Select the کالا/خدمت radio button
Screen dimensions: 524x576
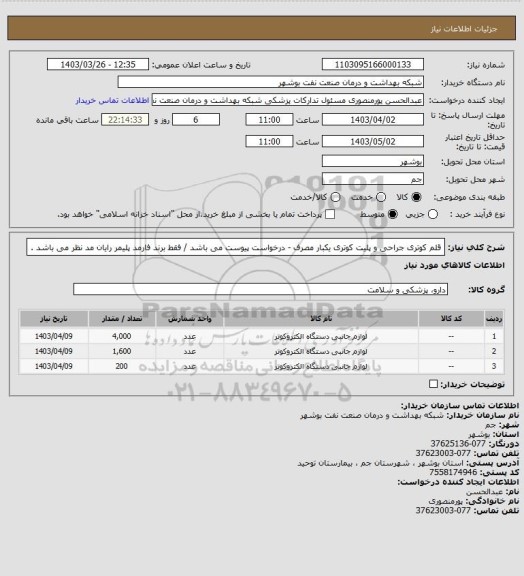pyautogui.click(x=335, y=197)
